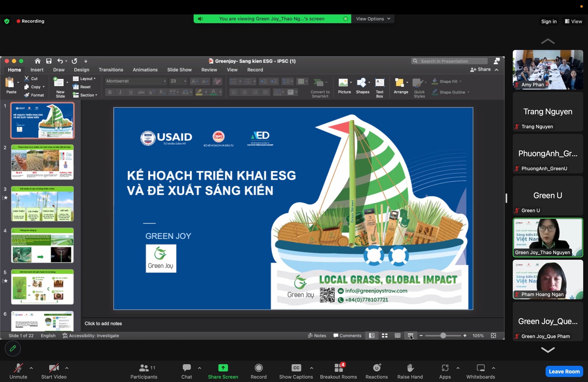Click the Leave Room button
Screen dimensions: 588x382
click(564, 371)
